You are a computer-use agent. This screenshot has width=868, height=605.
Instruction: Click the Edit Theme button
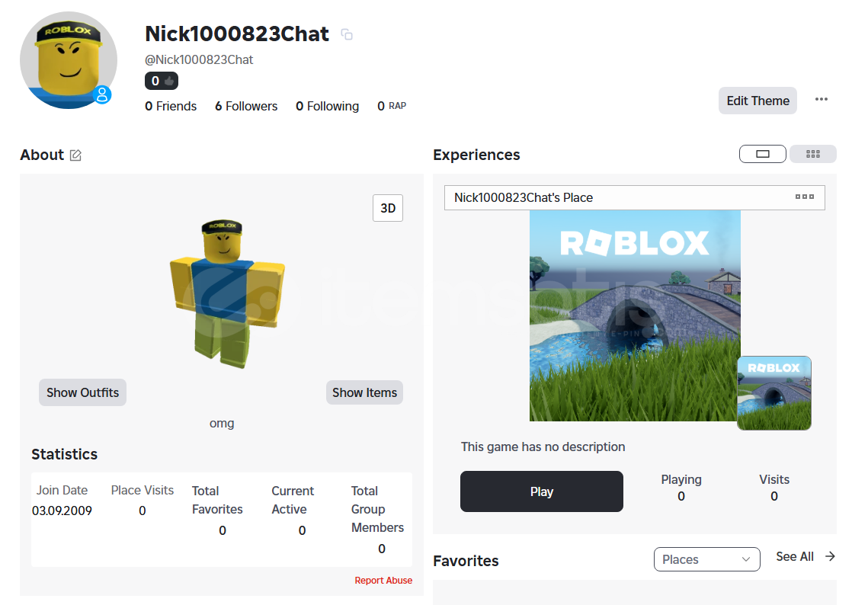757,101
